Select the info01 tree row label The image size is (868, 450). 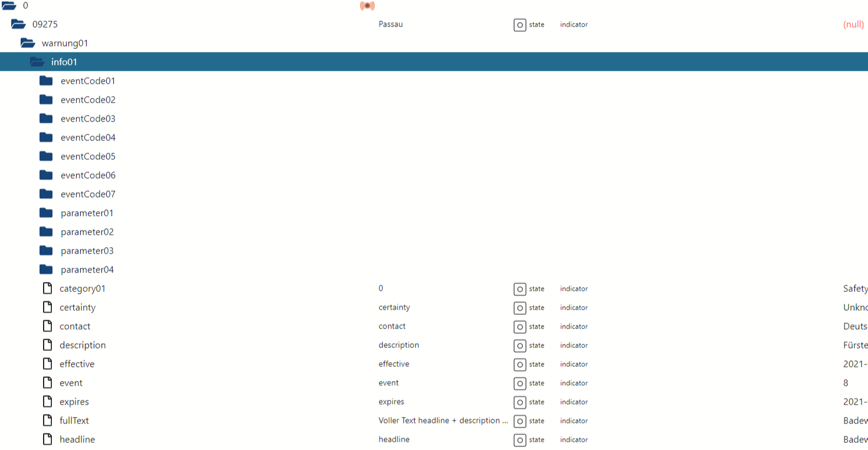64,62
